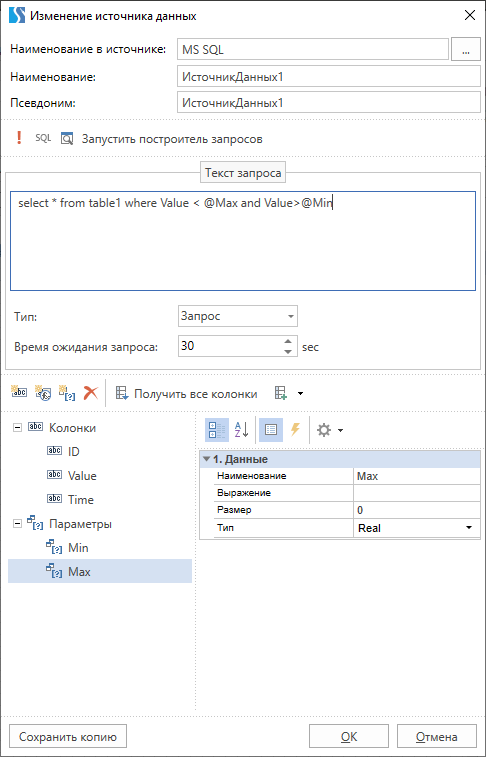Launch the query builder (Запустить построитель запросов)

click(x=172, y=139)
